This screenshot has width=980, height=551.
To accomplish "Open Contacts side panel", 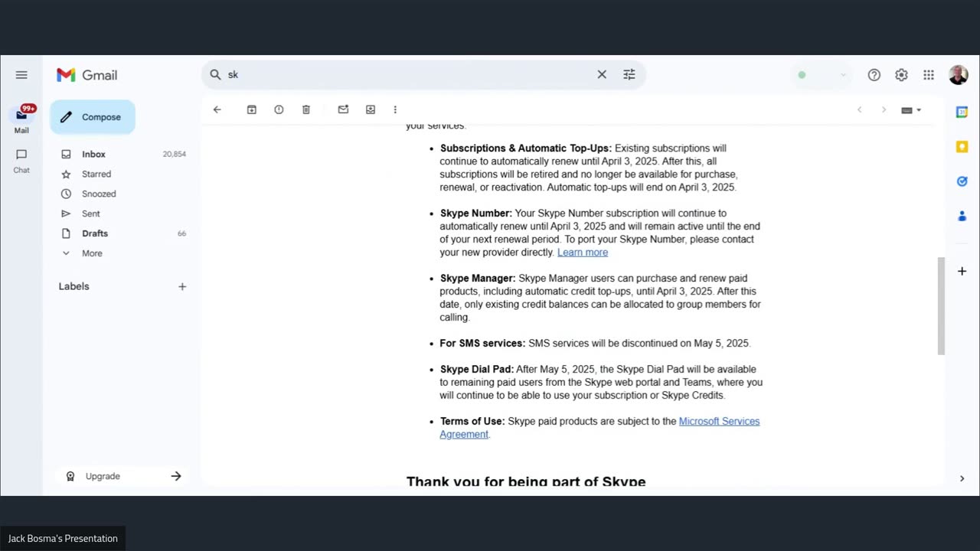I will (x=962, y=216).
